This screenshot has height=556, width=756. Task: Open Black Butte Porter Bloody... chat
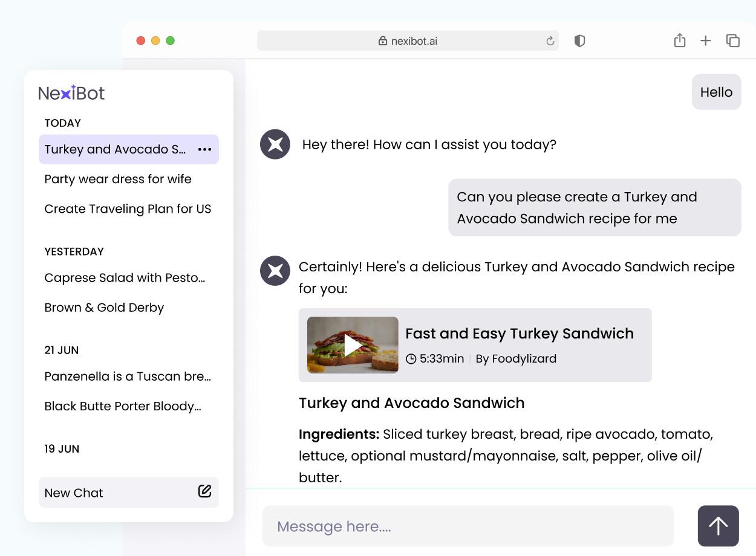[x=123, y=406]
